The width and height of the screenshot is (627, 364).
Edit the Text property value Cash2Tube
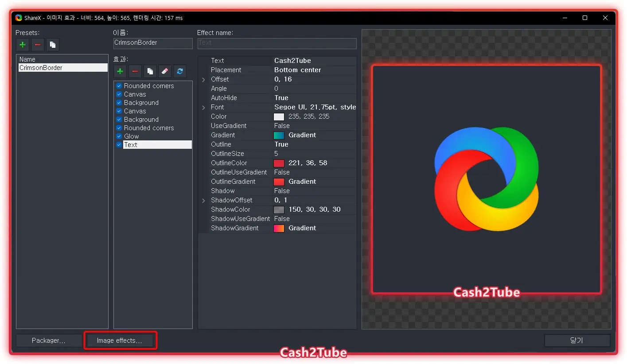pos(292,61)
